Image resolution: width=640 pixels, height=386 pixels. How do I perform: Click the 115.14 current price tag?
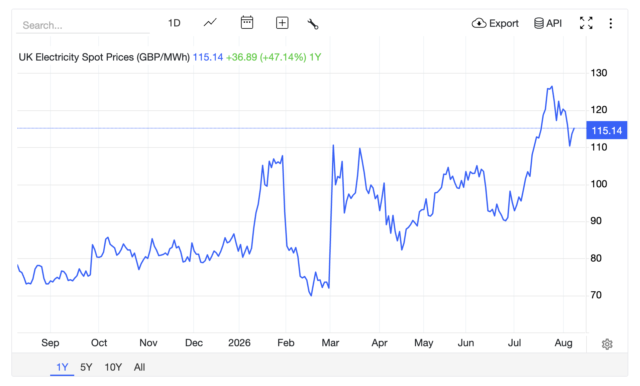coord(607,131)
